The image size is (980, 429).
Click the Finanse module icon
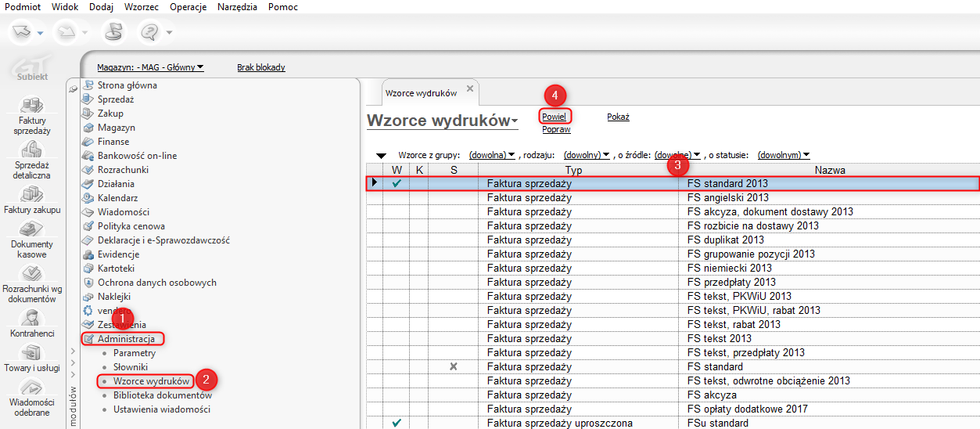[88, 142]
